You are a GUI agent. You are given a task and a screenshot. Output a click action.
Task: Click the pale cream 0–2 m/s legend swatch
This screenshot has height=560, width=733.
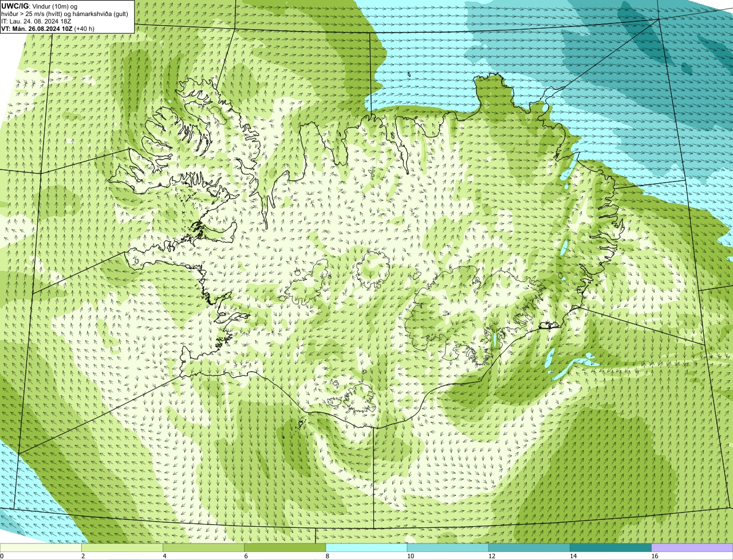41,547
